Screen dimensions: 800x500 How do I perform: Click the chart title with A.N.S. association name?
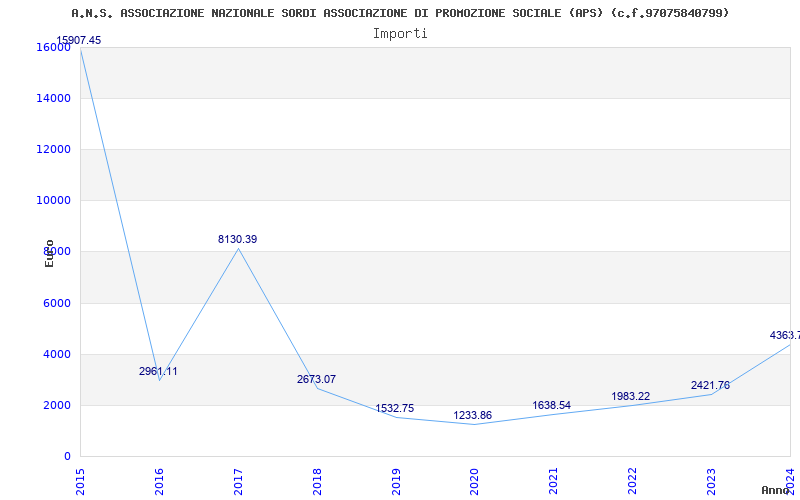coord(400,13)
